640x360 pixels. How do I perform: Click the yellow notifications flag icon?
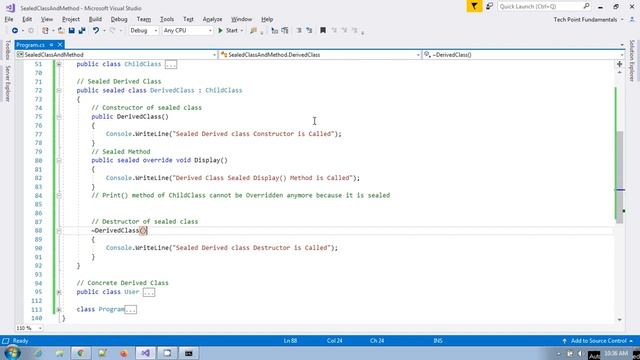click(474, 7)
